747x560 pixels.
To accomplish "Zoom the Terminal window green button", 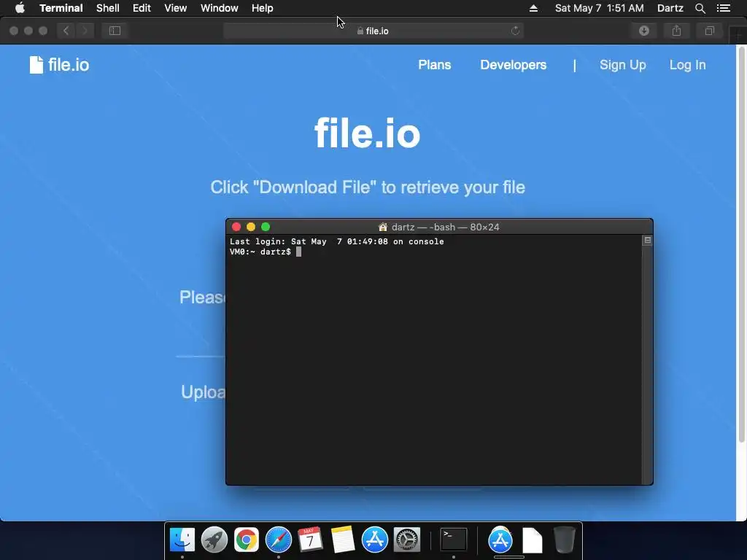I will pyautogui.click(x=266, y=227).
